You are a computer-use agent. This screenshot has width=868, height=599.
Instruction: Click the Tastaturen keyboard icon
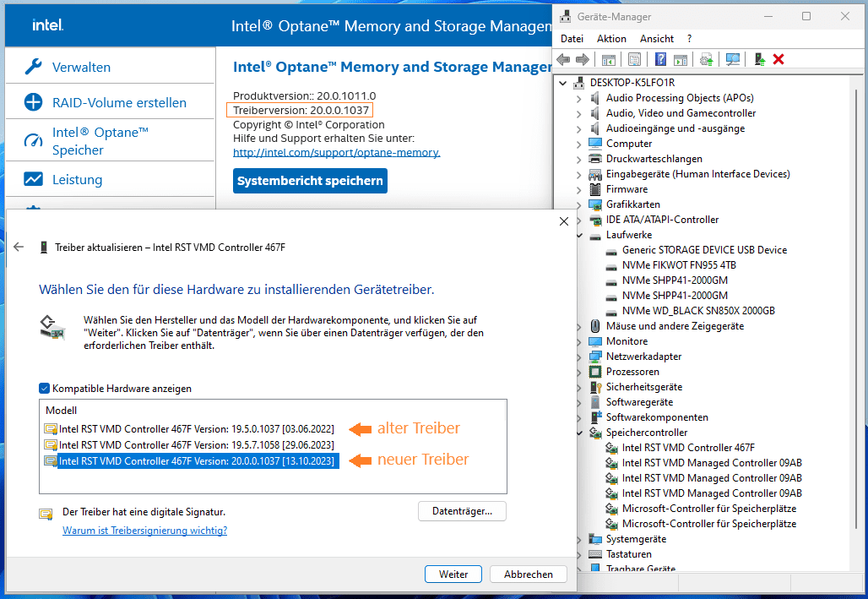click(x=595, y=554)
